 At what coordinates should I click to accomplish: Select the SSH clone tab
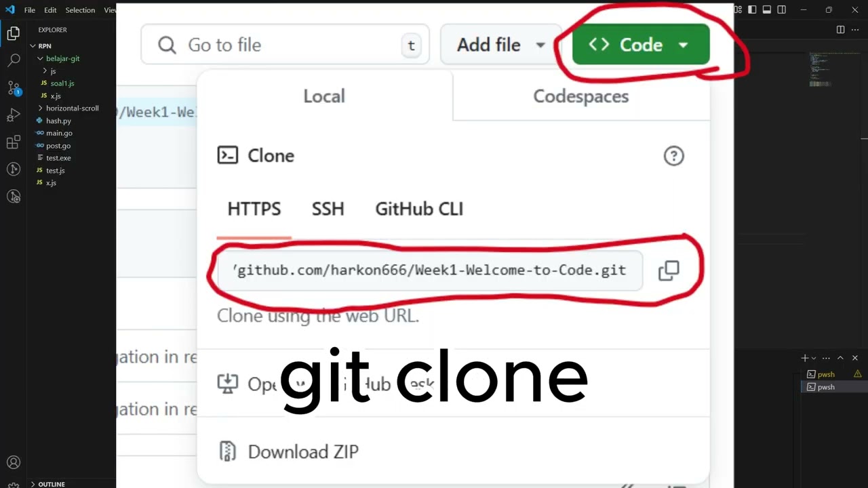coord(328,209)
